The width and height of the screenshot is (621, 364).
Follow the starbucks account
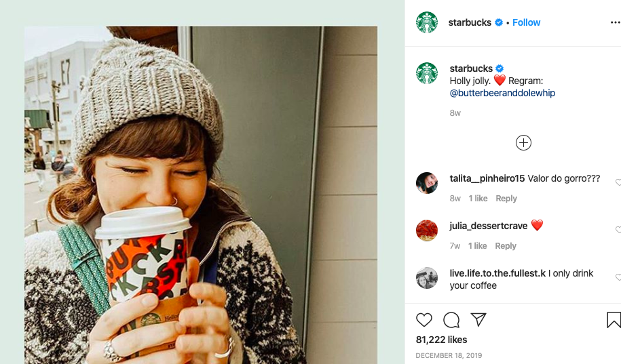point(526,22)
